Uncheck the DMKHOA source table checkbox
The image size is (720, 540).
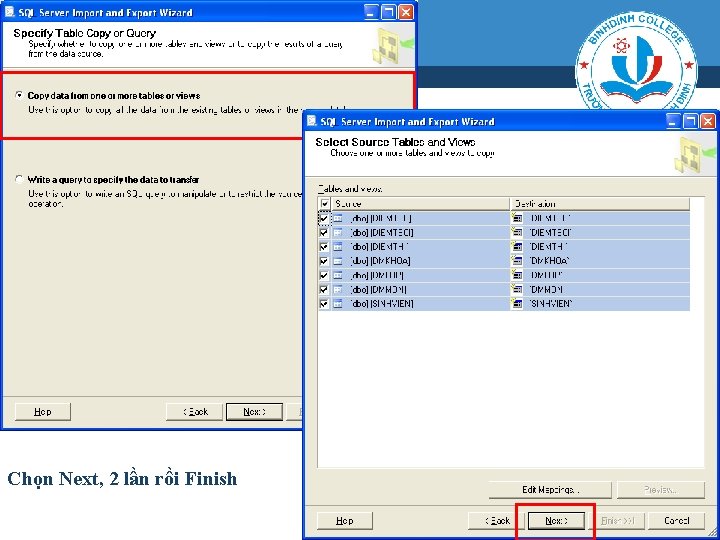324,261
